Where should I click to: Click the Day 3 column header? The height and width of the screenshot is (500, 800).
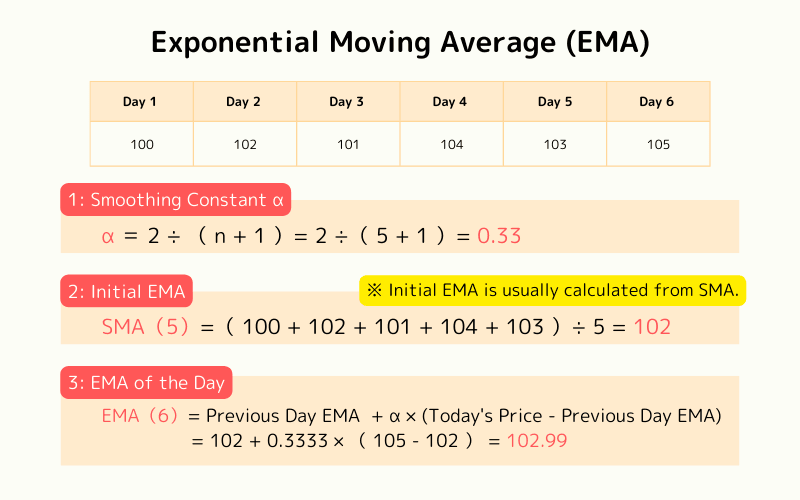click(347, 102)
